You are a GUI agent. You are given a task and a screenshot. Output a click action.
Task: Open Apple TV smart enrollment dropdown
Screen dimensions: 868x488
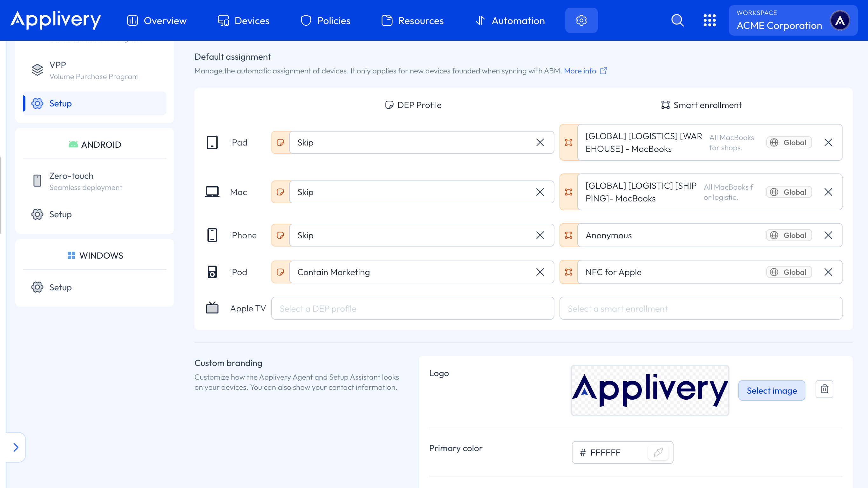pos(701,308)
